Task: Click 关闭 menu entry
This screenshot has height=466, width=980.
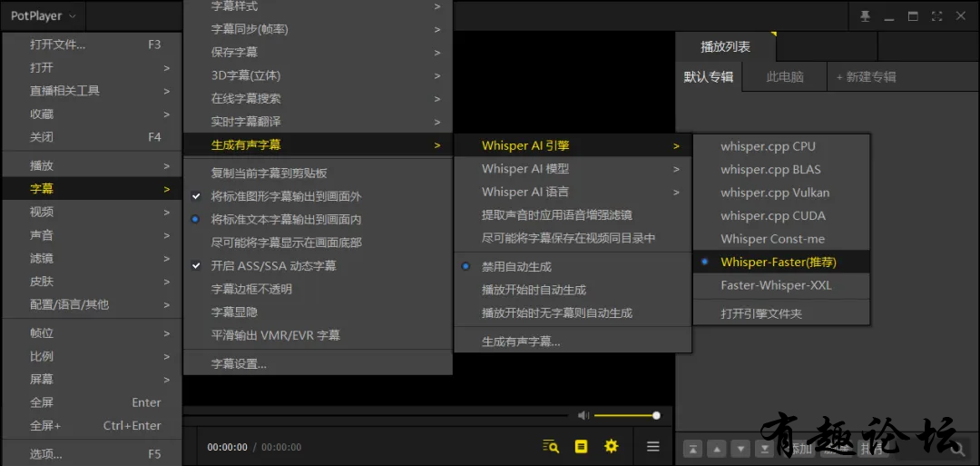Action: pos(93,137)
